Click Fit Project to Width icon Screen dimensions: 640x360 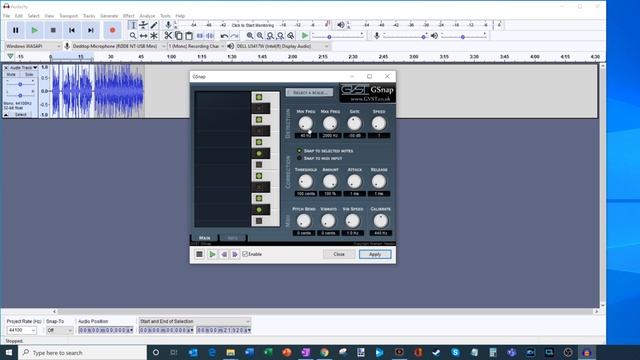pos(280,36)
